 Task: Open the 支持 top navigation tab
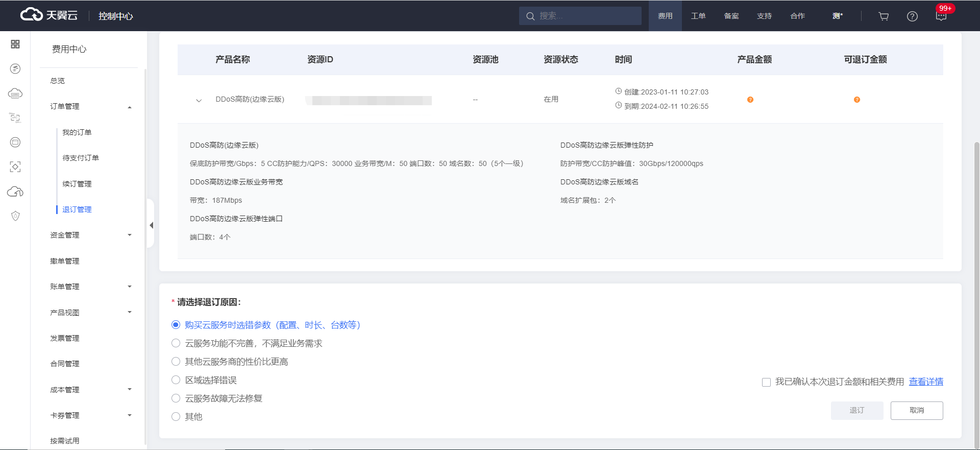point(765,16)
